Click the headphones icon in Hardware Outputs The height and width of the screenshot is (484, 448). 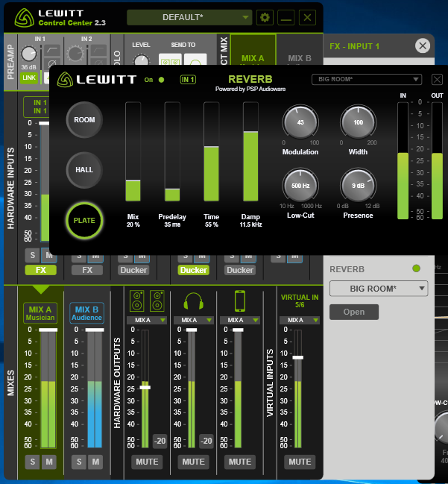(194, 301)
